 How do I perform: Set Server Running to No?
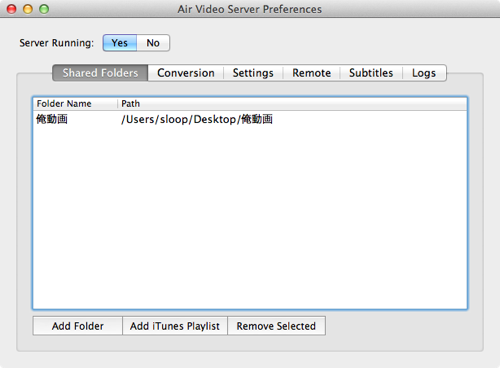[x=153, y=43]
